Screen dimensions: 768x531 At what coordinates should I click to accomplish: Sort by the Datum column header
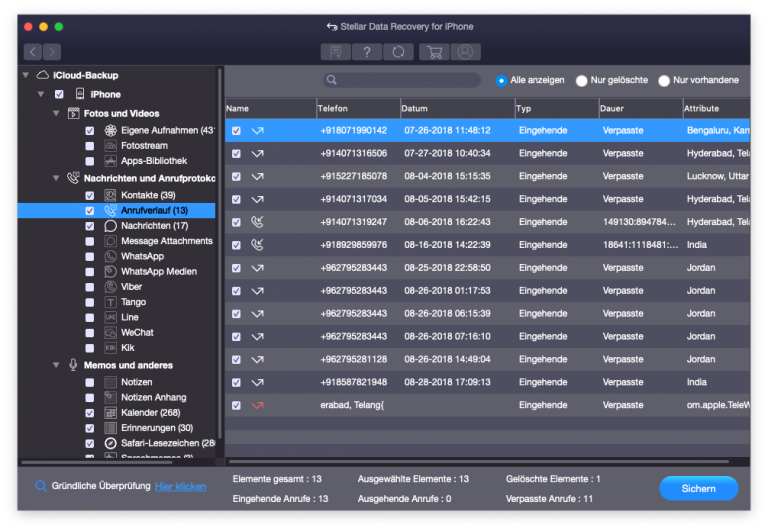coord(457,108)
